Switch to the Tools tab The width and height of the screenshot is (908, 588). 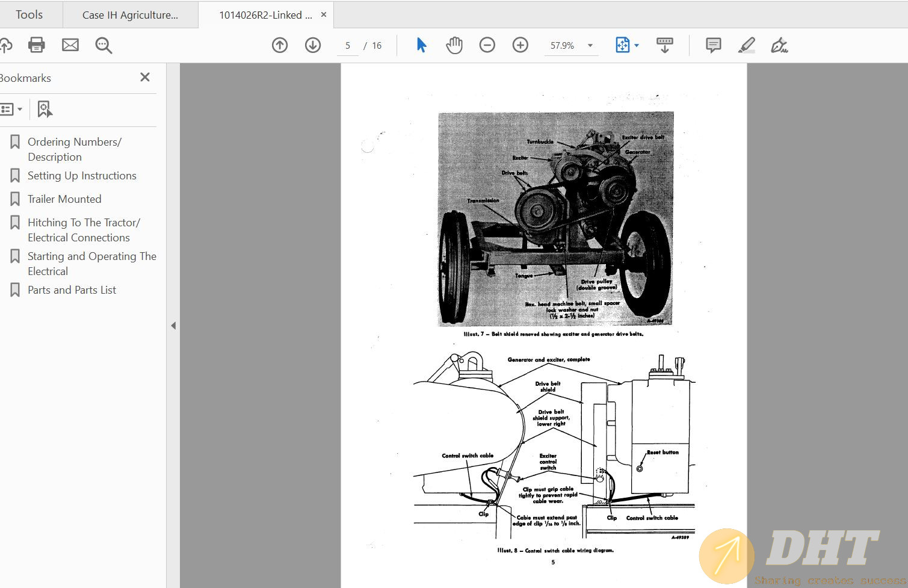click(x=29, y=14)
